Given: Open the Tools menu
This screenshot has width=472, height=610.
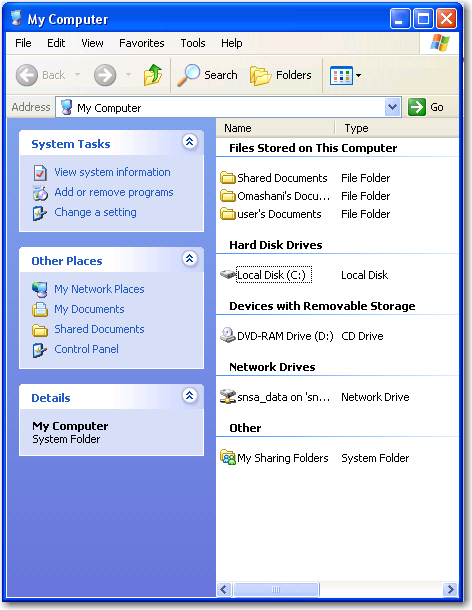Looking at the screenshot, I should click(x=193, y=43).
